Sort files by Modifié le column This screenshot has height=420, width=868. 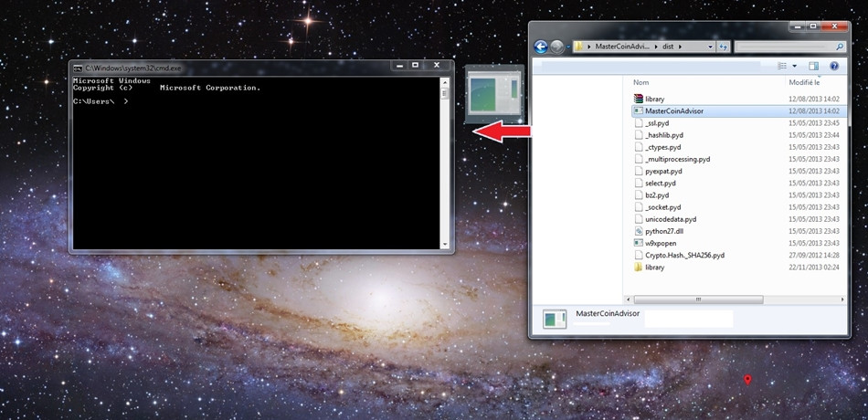(804, 82)
